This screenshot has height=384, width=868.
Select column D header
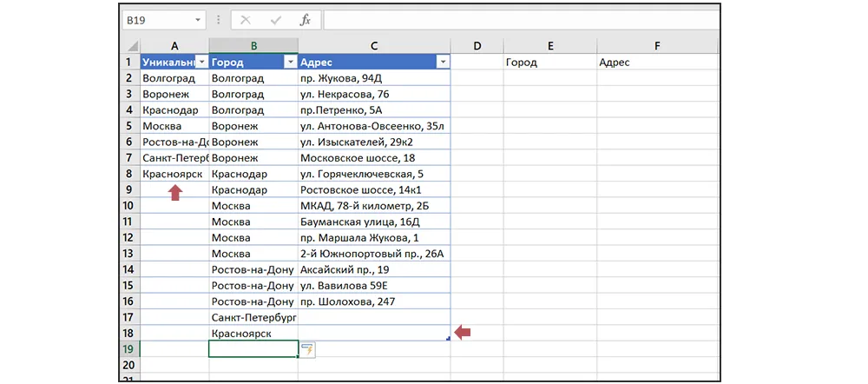point(477,45)
